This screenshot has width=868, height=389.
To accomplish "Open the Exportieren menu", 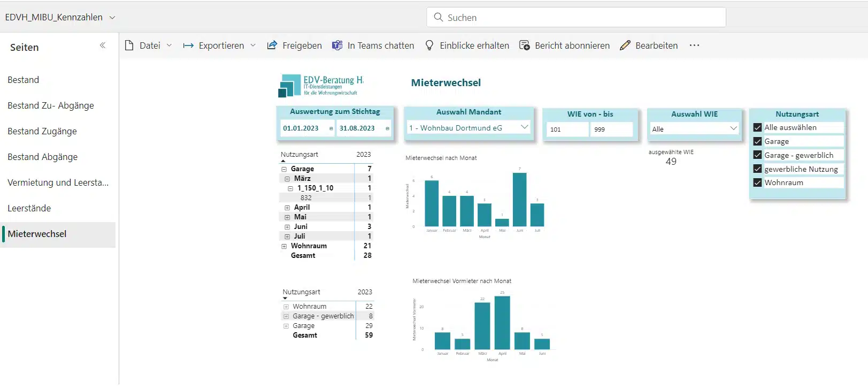I will click(219, 45).
